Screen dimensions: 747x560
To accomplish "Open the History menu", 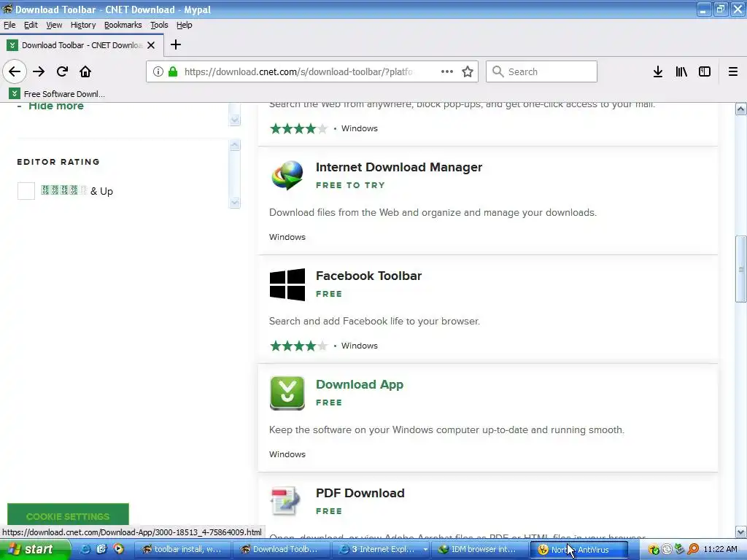I will pos(83,25).
